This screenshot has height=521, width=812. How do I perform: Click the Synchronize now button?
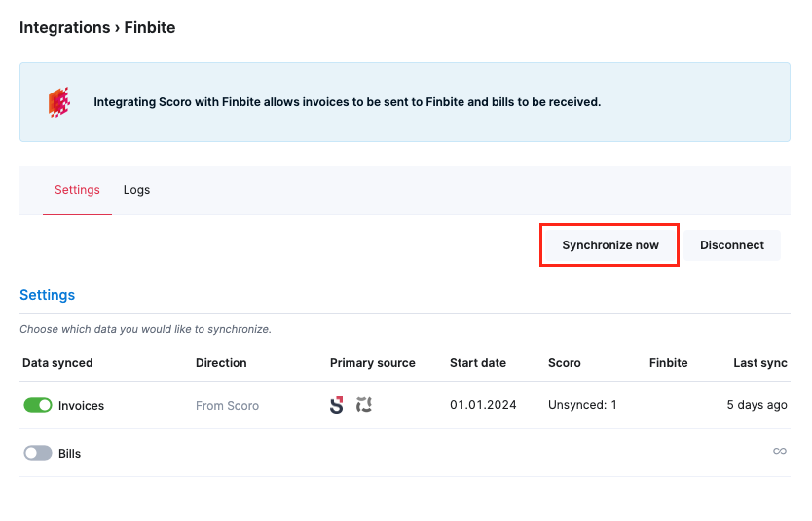(x=610, y=245)
